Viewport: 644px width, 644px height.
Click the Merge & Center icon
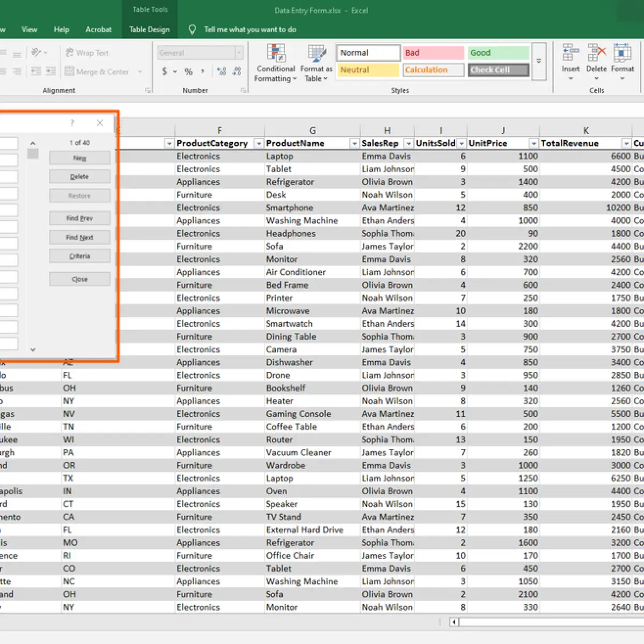pyautogui.click(x=70, y=71)
